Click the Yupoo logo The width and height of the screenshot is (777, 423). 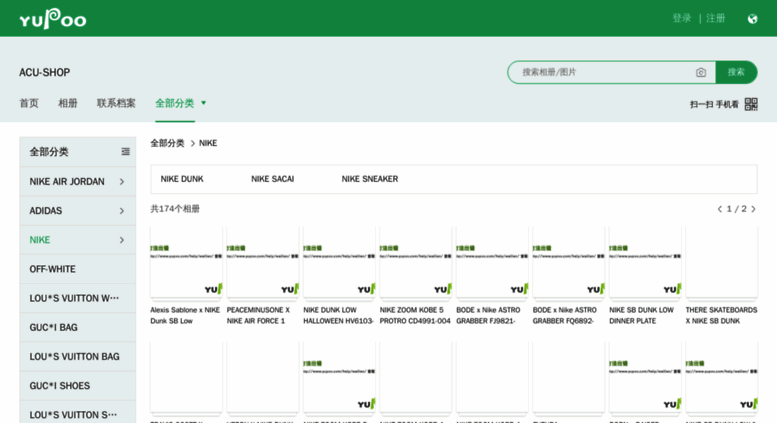[x=53, y=19]
